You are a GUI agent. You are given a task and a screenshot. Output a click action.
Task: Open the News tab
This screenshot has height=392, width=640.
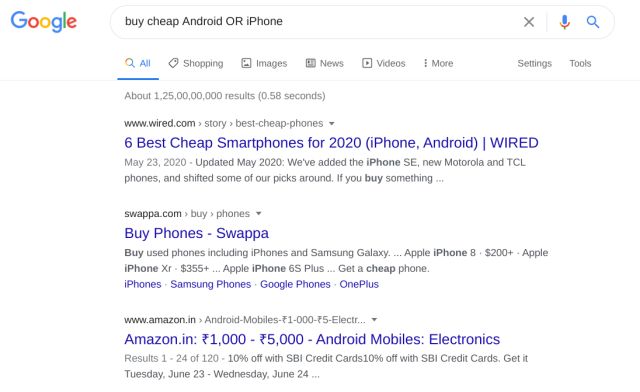(324, 63)
